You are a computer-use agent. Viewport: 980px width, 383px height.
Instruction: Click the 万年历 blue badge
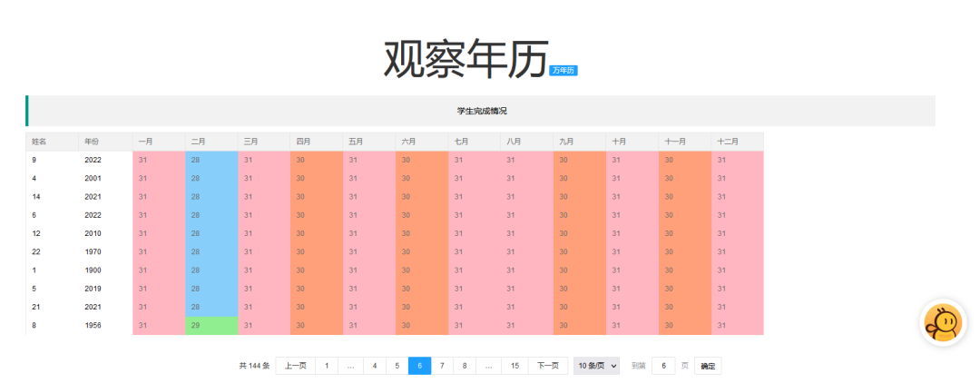coord(563,71)
